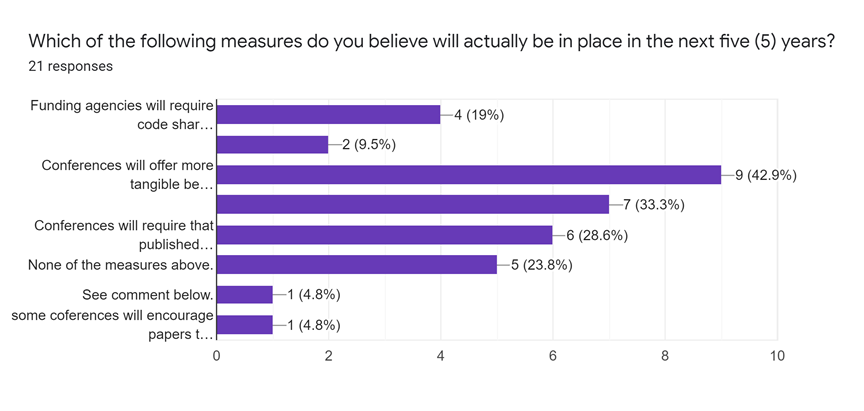Click the '5 (23.8%)' value label
The width and height of the screenshot is (864, 411).
tap(538, 265)
